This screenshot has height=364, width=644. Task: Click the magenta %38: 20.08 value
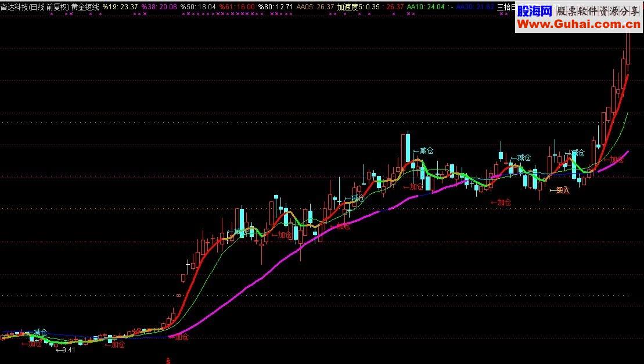click(x=159, y=7)
